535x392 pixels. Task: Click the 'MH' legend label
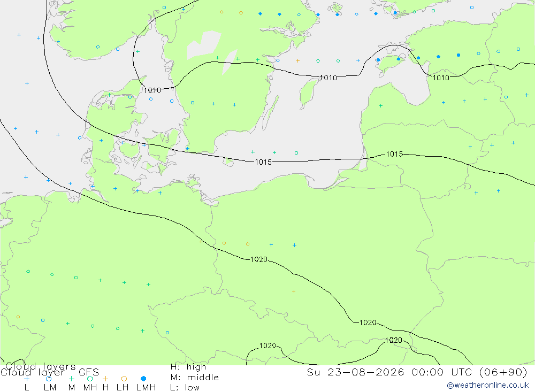coord(90,388)
